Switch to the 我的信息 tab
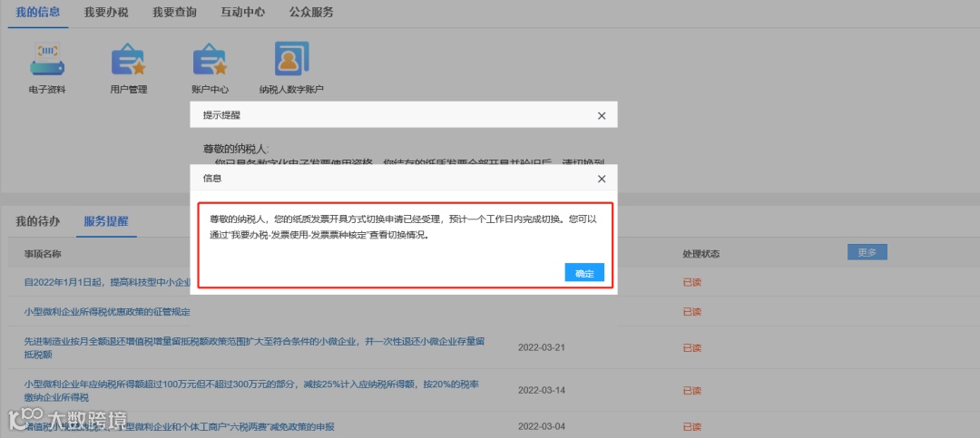 (38, 13)
